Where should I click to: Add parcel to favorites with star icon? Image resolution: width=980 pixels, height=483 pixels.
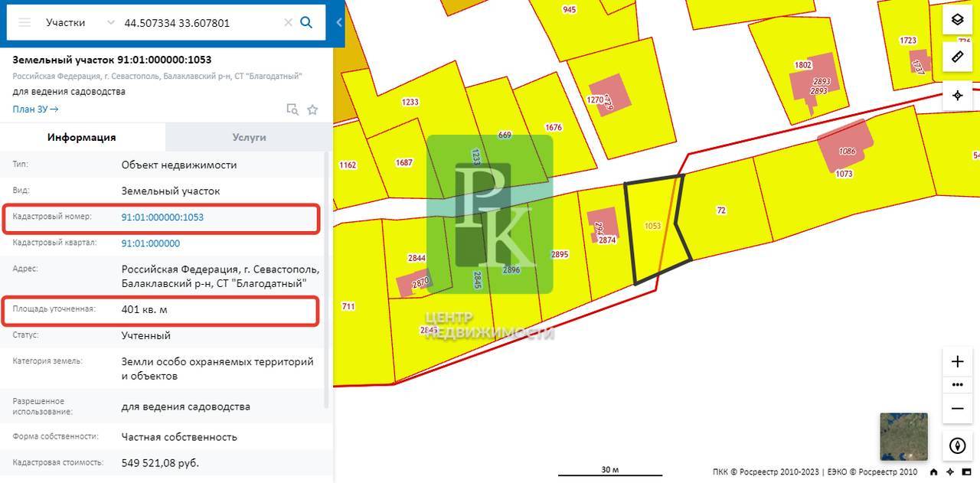pyautogui.click(x=312, y=109)
